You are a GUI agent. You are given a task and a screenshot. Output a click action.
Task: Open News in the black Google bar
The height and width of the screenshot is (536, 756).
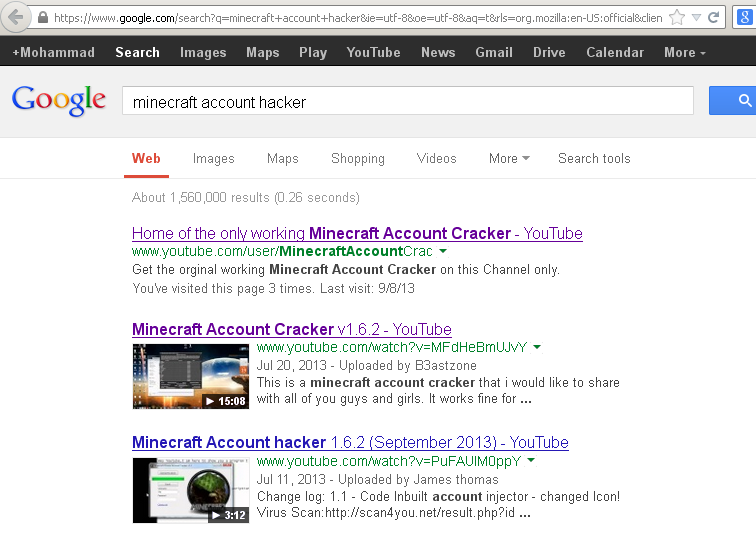click(438, 52)
